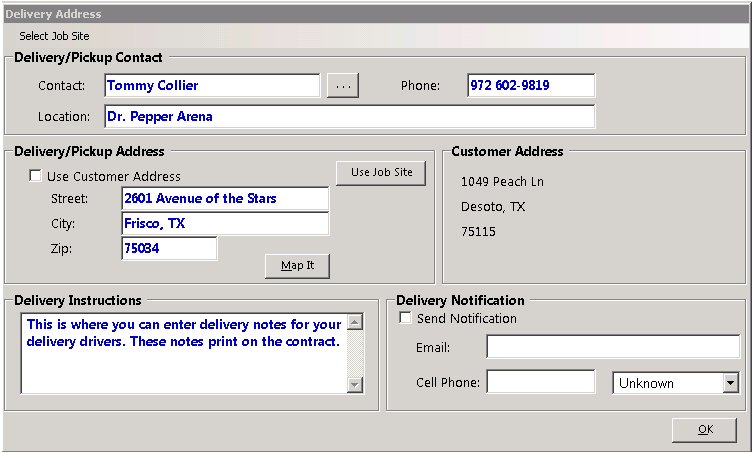The image size is (756, 453).
Task: Click the ellipsis button next to Contact
Action: [342, 86]
